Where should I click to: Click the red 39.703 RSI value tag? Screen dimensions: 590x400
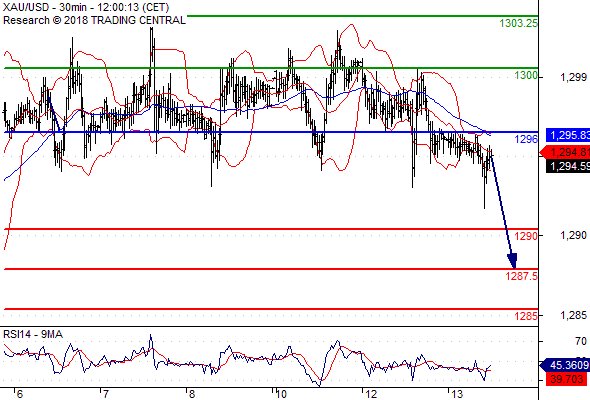tap(566, 379)
